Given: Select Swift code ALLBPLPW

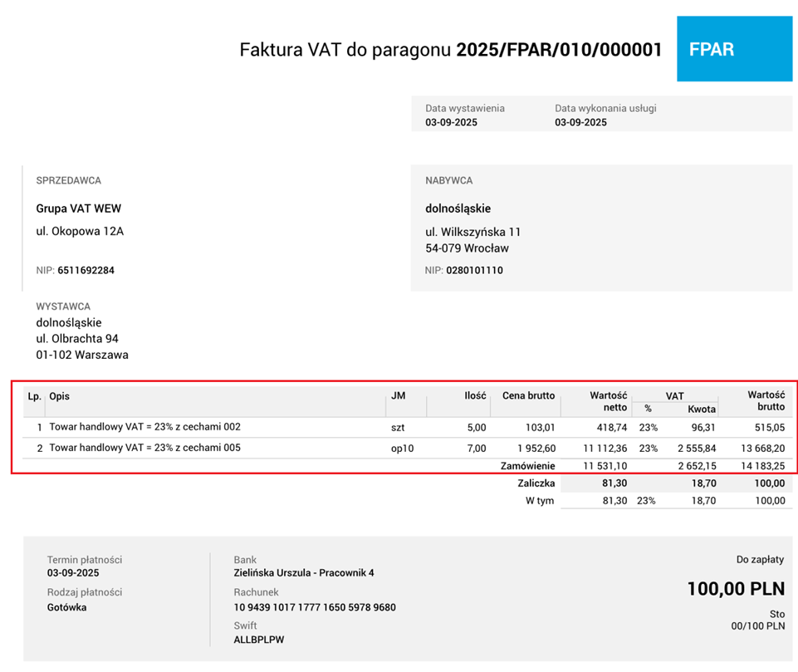Looking at the screenshot, I should (x=259, y=640).
